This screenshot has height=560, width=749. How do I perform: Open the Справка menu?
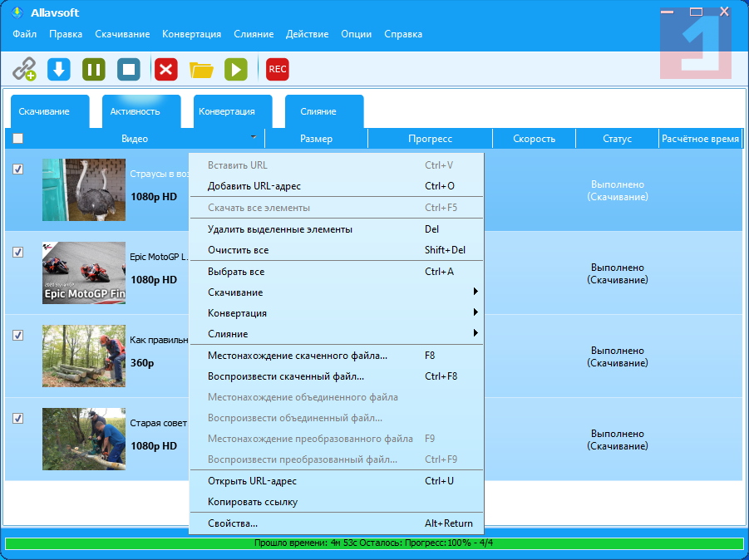(x=403, y=34)
